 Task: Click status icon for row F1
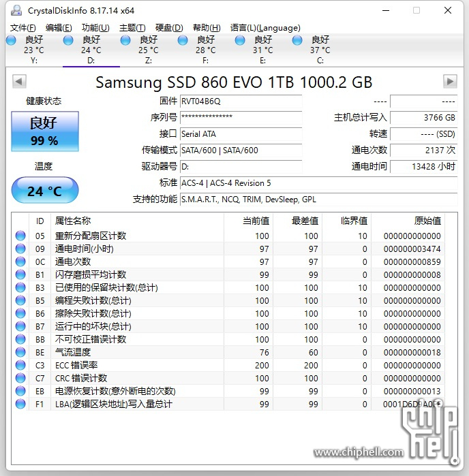coord(20,404)
